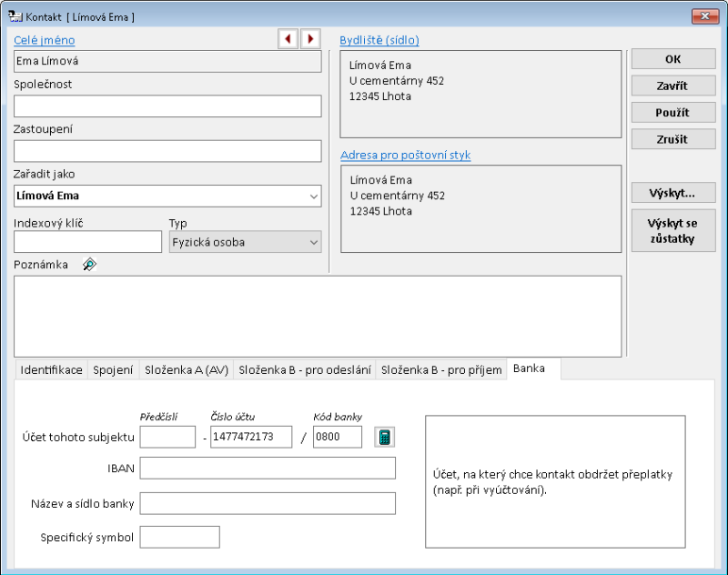The image size is (728, 575).
Task: Navigate to next record with right arrow
Action: 310,40
